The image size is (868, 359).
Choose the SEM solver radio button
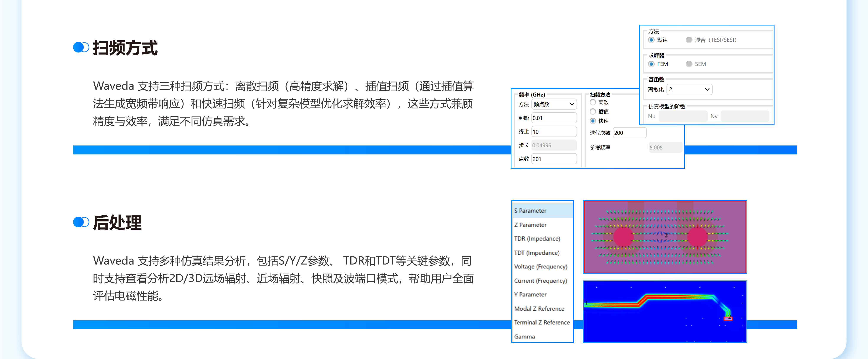click(x=689, y=64)
